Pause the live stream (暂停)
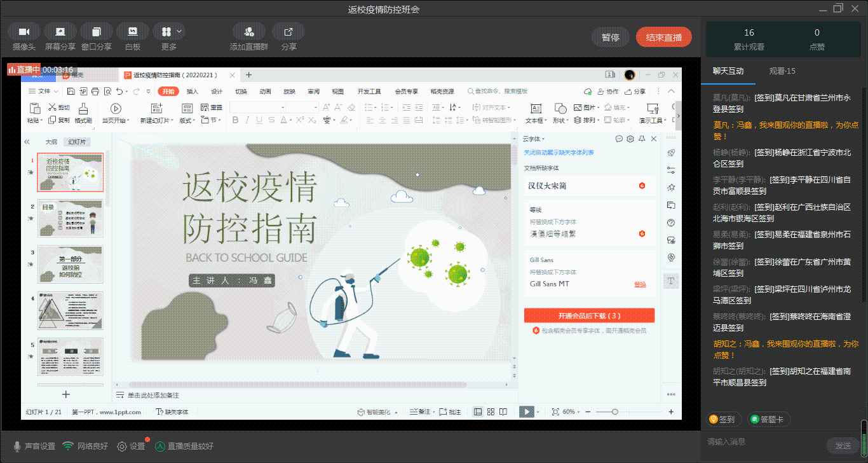868x463 pixels. pyautogui.click(x=610, y=38)
